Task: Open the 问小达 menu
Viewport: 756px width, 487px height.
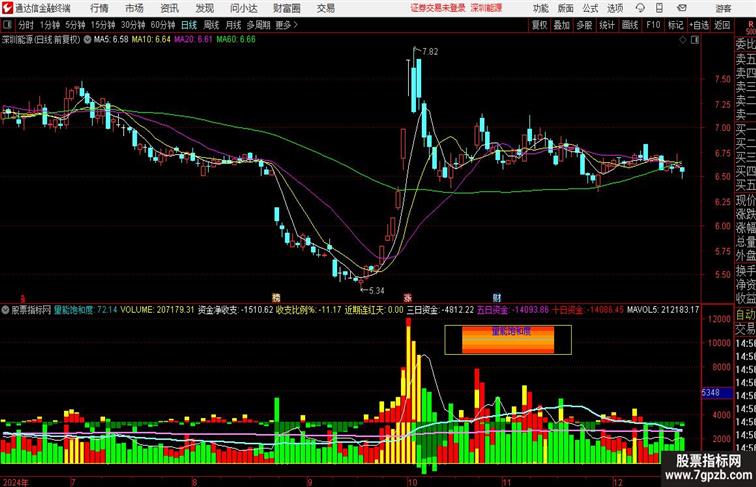Action: (243, 8)
